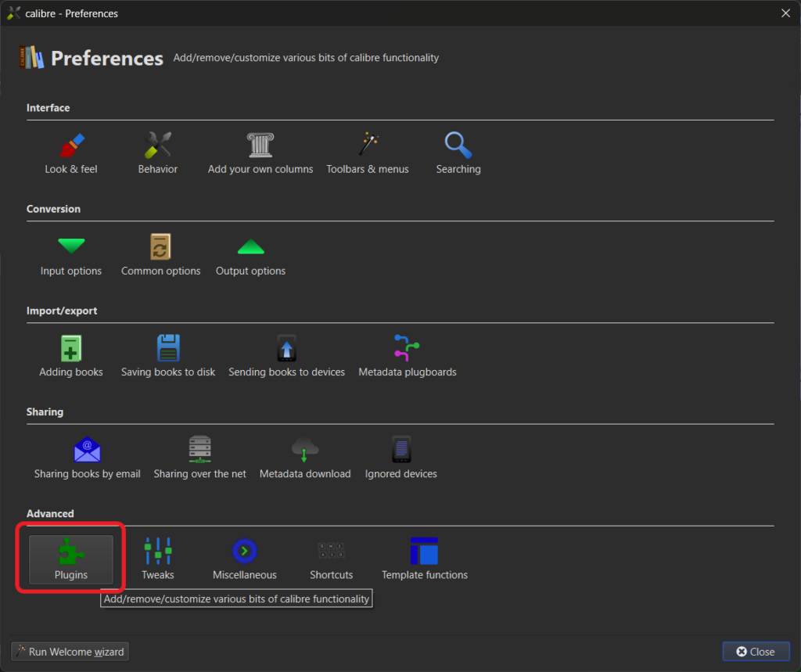
Task: Open Metadata plugboards
Action: click(x=407, y=356)
